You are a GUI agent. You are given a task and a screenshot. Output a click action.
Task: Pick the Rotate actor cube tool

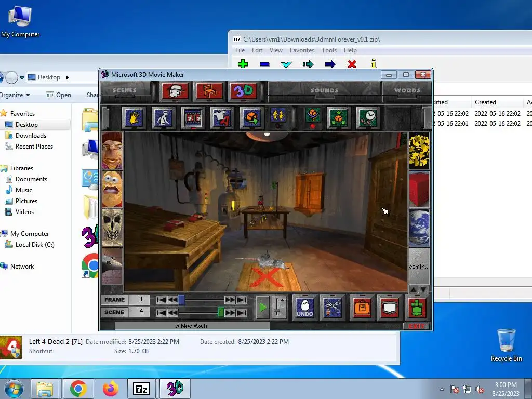(x=251, y=117)
